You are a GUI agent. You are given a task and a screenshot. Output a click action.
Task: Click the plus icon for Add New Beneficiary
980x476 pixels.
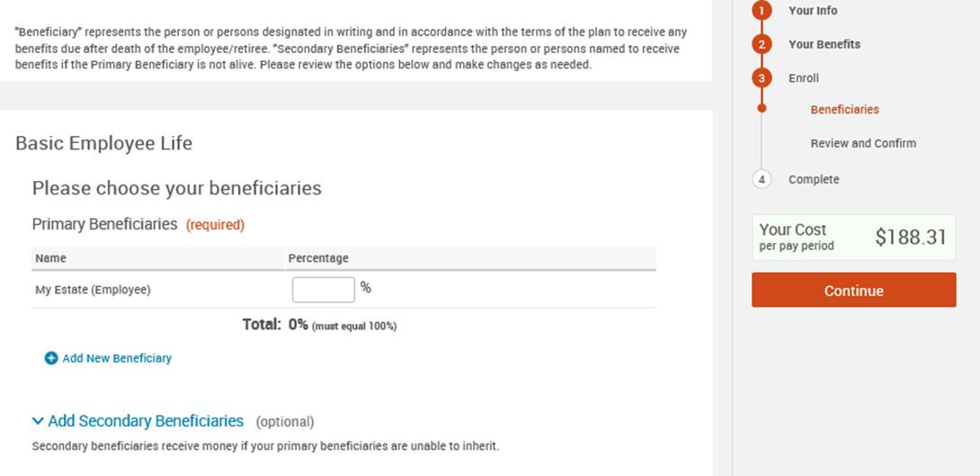click(51, 358)
